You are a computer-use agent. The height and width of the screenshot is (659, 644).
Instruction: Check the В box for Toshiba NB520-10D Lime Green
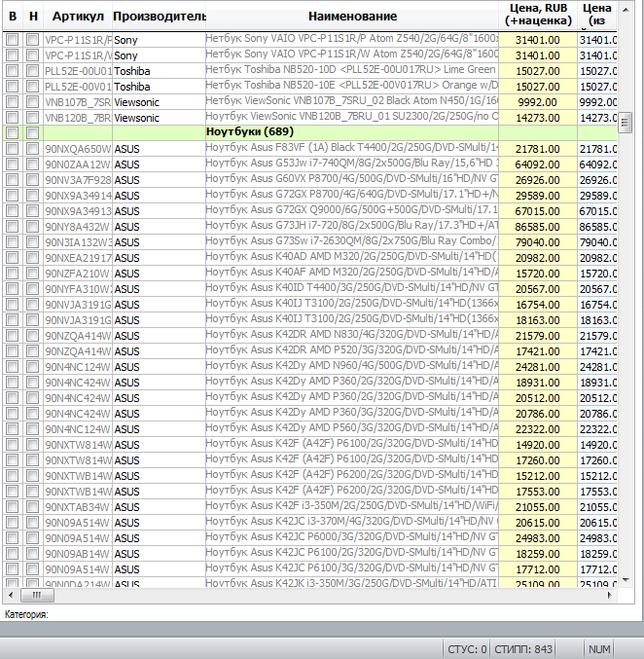click(x=13, y=71)
